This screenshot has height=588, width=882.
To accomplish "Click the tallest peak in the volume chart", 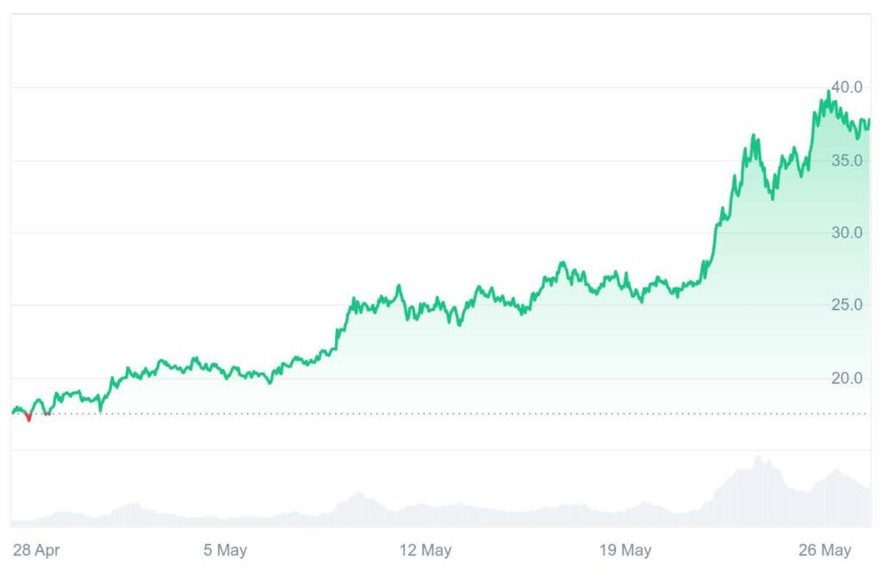I will point(758,459).
